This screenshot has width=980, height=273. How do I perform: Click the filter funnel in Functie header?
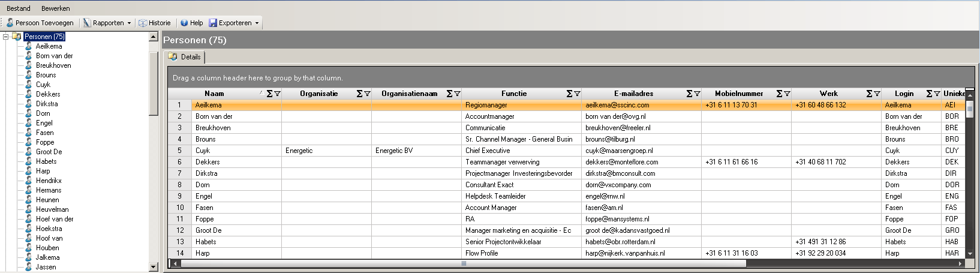coord(577,94)
